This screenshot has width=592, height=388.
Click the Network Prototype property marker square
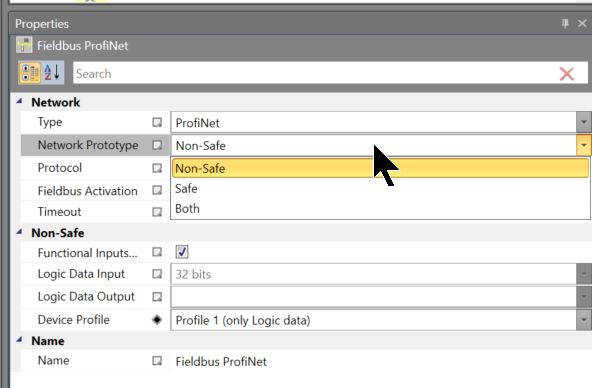point(157,145)
